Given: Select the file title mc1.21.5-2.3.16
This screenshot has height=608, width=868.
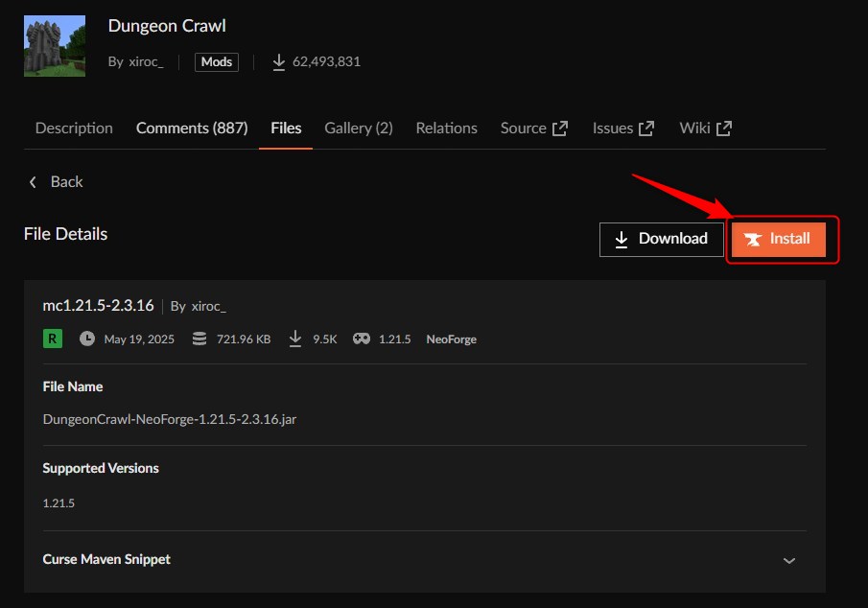Looking at the screenshot, I should pos(98,306).
